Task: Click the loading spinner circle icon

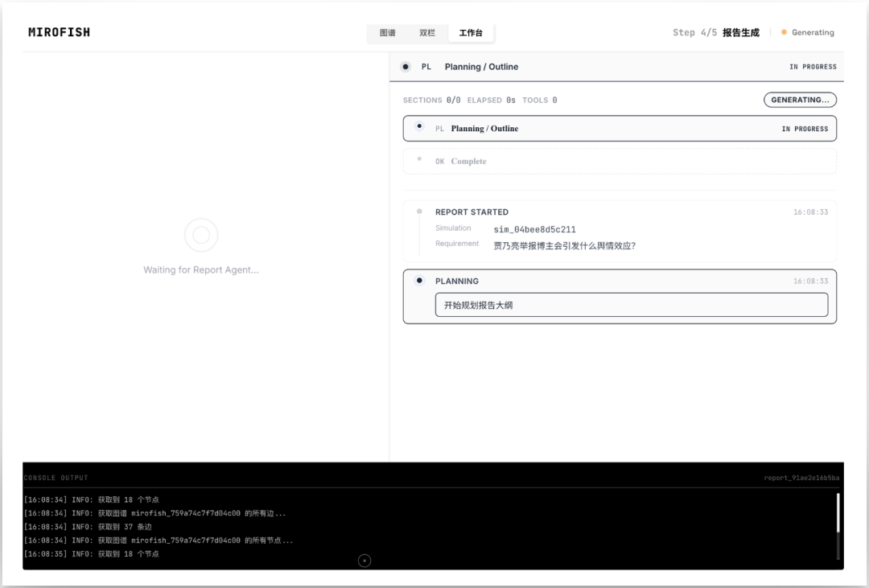Action: (x=201, y=235)
